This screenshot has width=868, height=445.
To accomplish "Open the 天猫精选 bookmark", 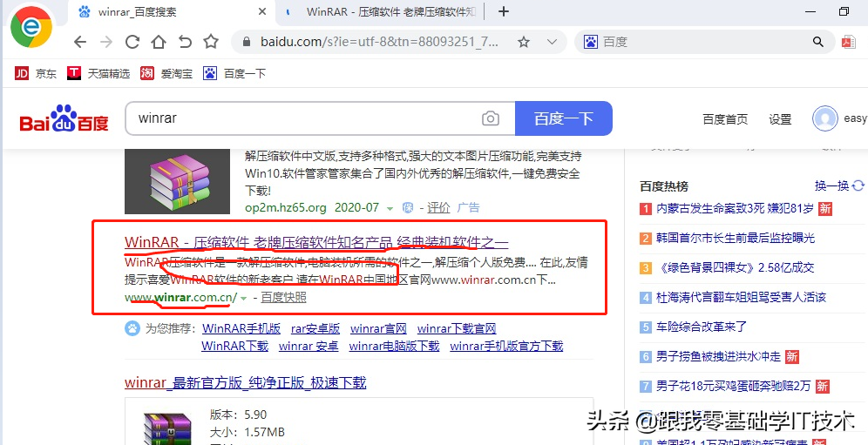I will (x=98, y=73).
